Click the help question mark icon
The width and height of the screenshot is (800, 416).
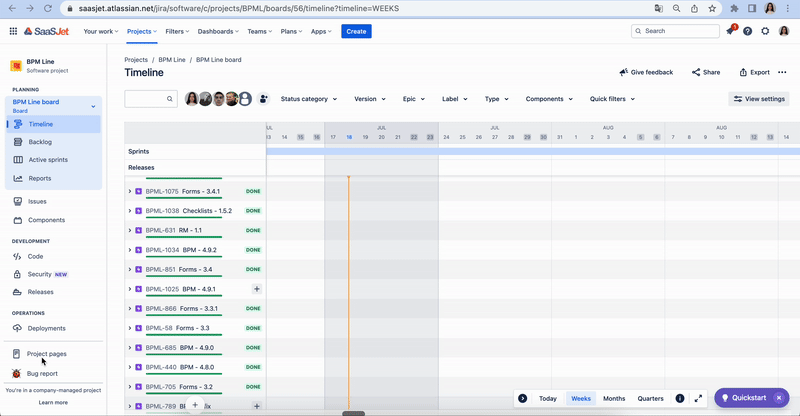coord(747,31)
